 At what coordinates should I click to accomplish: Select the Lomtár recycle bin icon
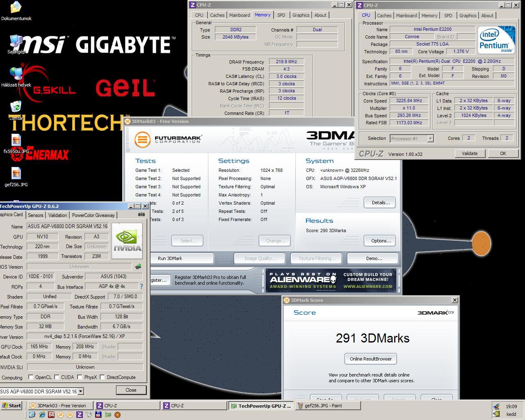coord(16,107)
